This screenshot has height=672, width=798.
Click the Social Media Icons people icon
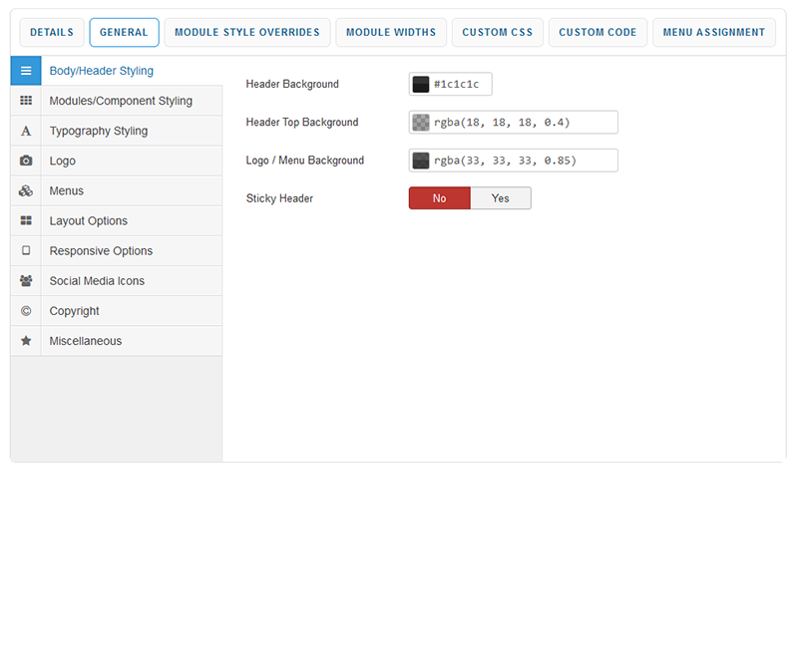point(26,280)
